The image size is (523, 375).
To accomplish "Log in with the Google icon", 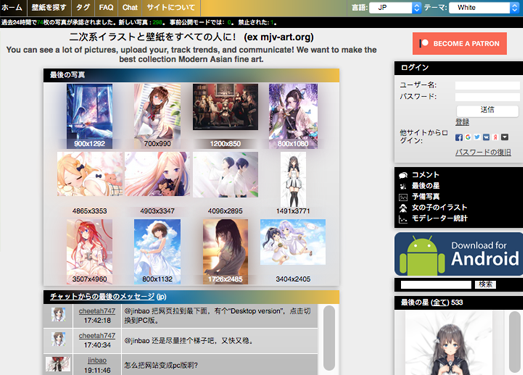I will 468,137.
